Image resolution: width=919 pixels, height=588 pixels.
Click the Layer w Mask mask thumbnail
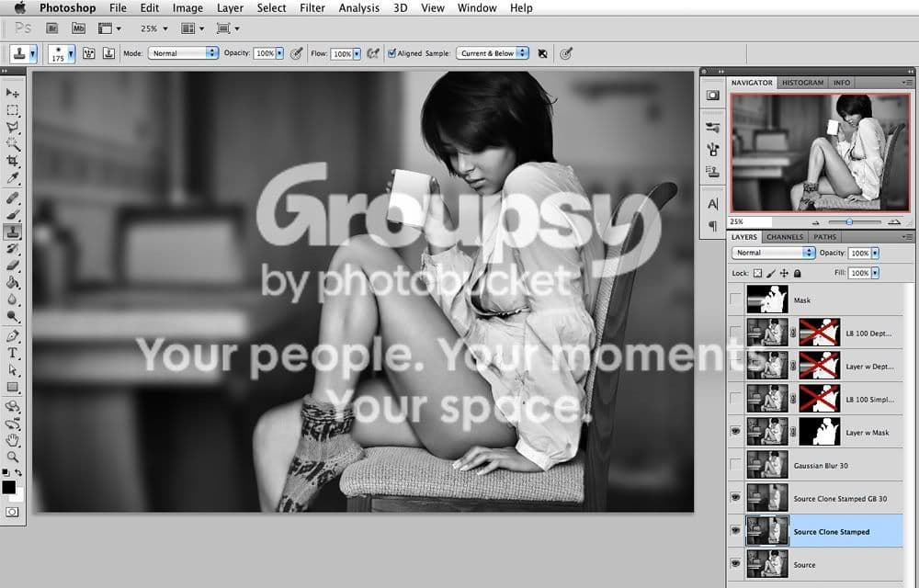tap(820, 432)
